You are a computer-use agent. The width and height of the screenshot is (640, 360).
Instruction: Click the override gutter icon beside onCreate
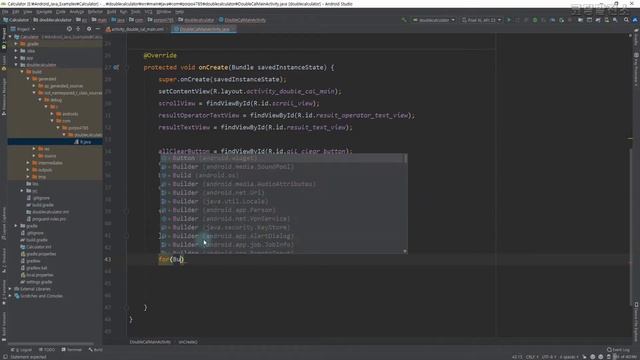(x=116, y=67)
